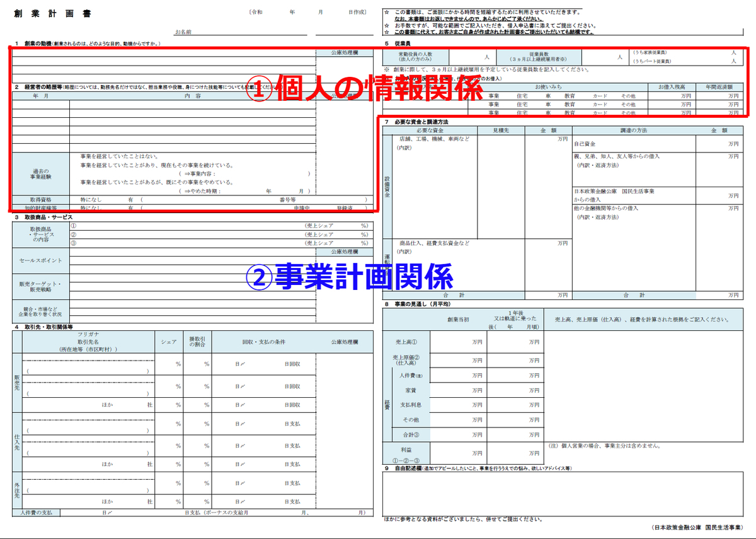Select the heading 3 取扱商品・サービス
Viewport: 756px width, 539px height.
tap(44, 217)
